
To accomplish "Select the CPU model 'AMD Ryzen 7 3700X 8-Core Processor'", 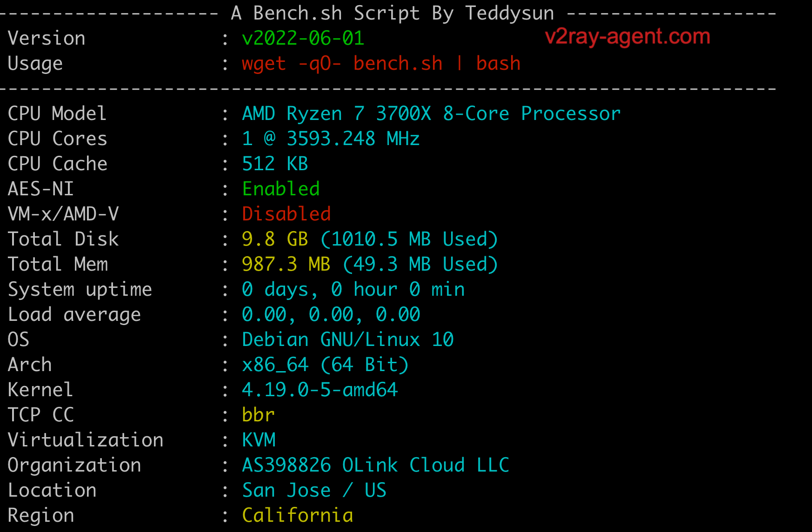I will pos(431,113).
